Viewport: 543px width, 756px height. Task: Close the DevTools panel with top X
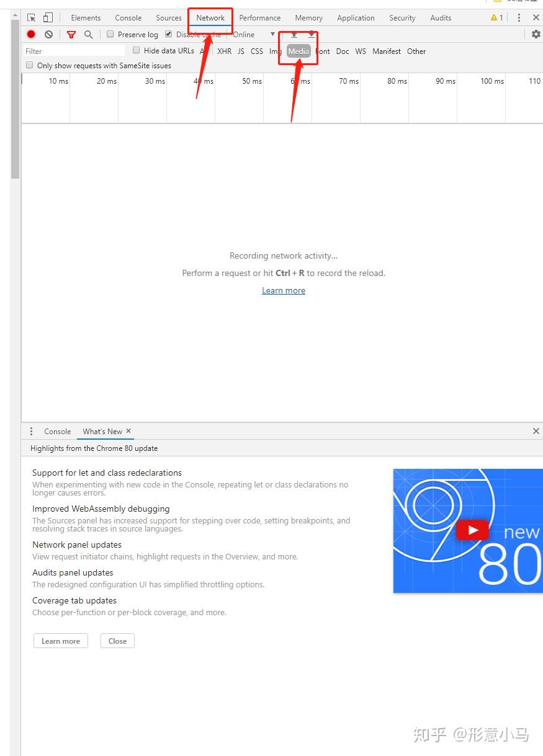(x=536, y=18)
